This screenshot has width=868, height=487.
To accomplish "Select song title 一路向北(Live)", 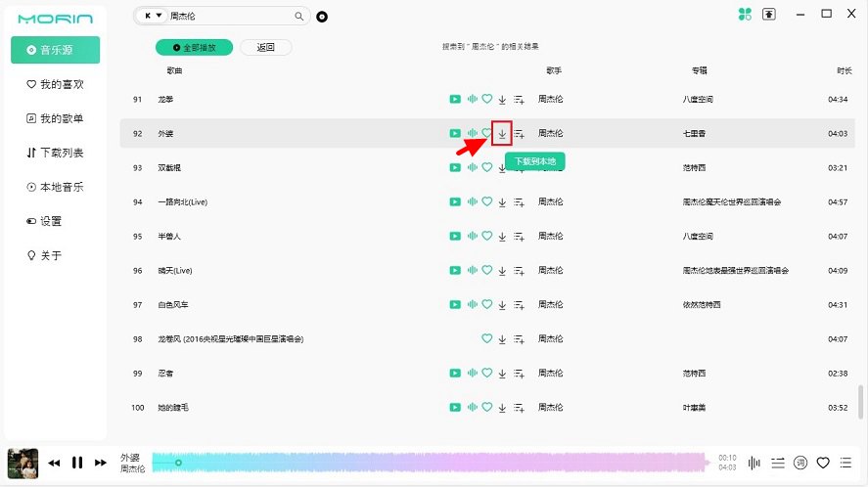I will [183, 202].
